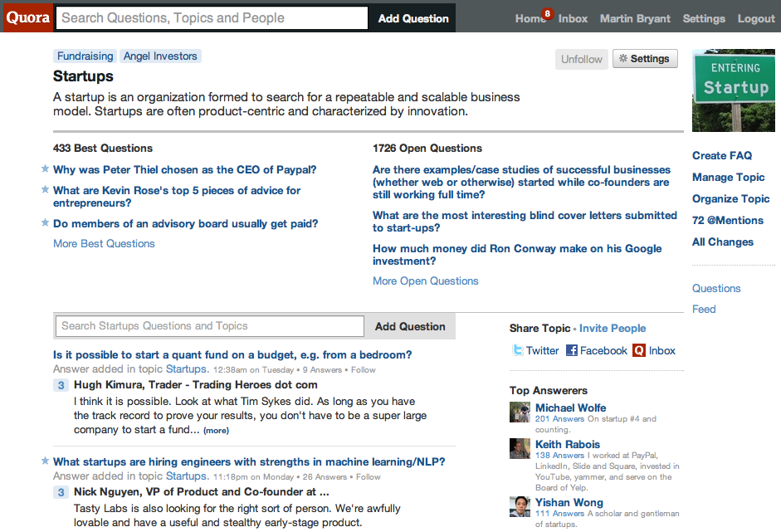
Task: Open the Ron Conway Google investment question
Action: (517, 255)
